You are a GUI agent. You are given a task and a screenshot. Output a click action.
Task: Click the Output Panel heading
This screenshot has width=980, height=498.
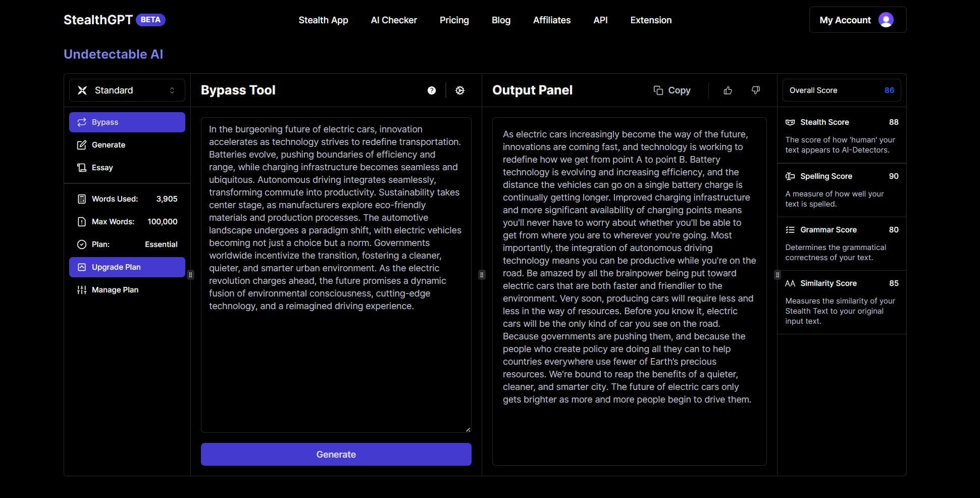(x=533, y=90)
